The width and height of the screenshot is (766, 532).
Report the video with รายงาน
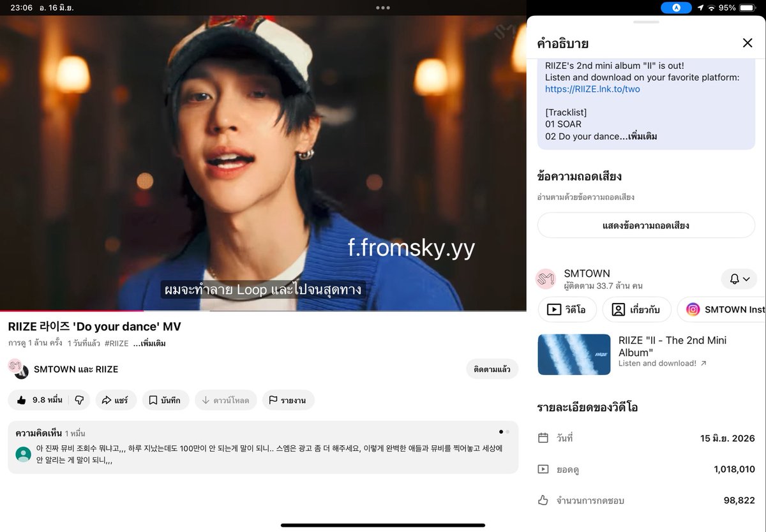tap(288, 400)
